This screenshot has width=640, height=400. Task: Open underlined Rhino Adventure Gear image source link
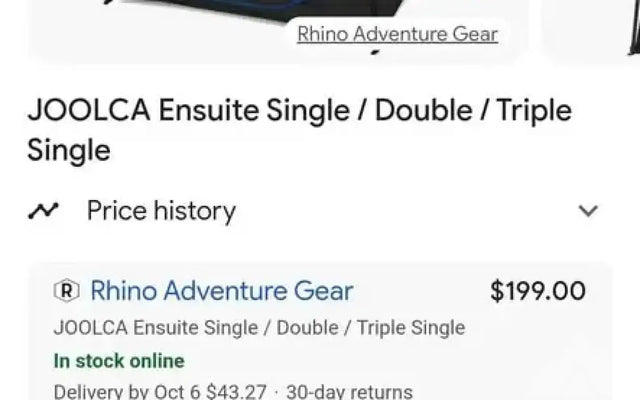coord(398,34)
